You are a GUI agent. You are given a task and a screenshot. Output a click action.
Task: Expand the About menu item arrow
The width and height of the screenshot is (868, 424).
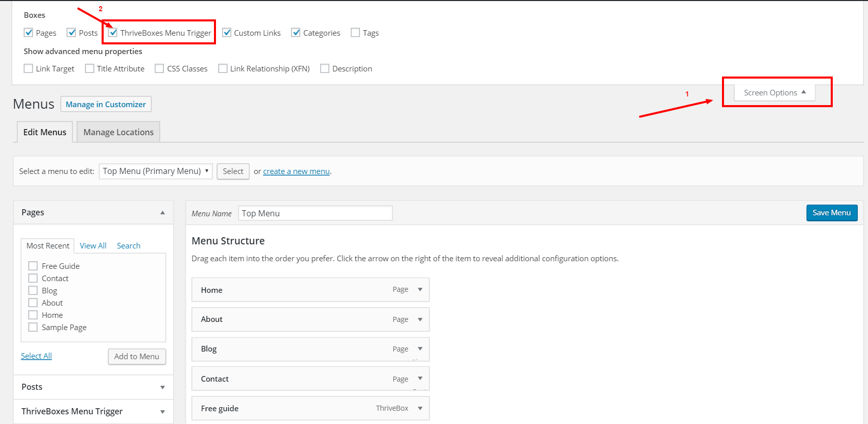[x=420, y=319]
